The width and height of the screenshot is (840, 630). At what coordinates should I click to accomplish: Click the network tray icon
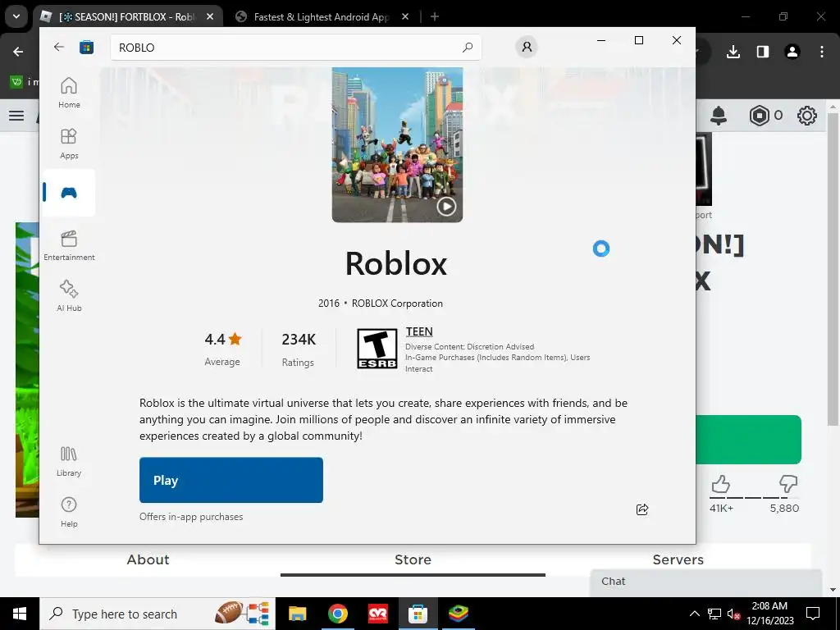714,614
